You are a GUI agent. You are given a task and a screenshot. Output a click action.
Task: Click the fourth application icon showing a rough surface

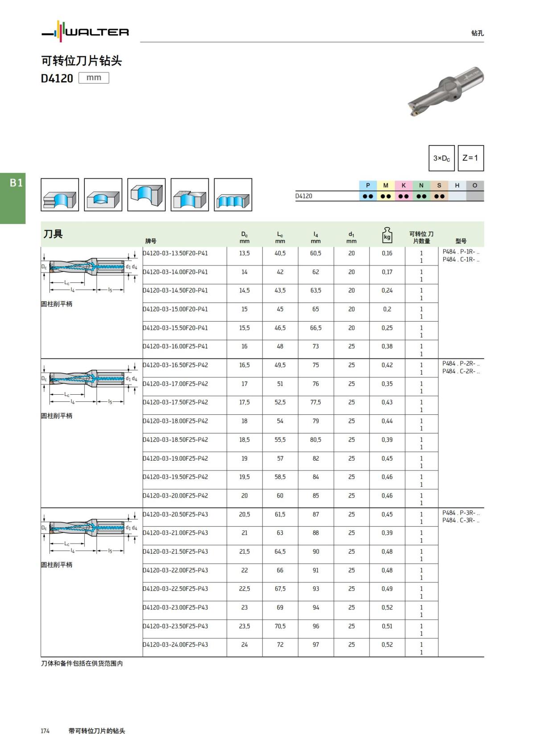point(189,195)
